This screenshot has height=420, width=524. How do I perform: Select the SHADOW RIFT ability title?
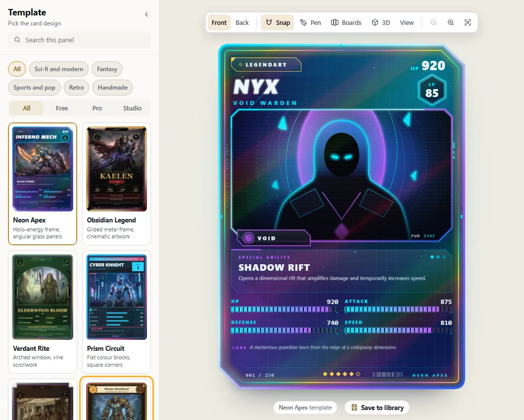pos(274,267)
